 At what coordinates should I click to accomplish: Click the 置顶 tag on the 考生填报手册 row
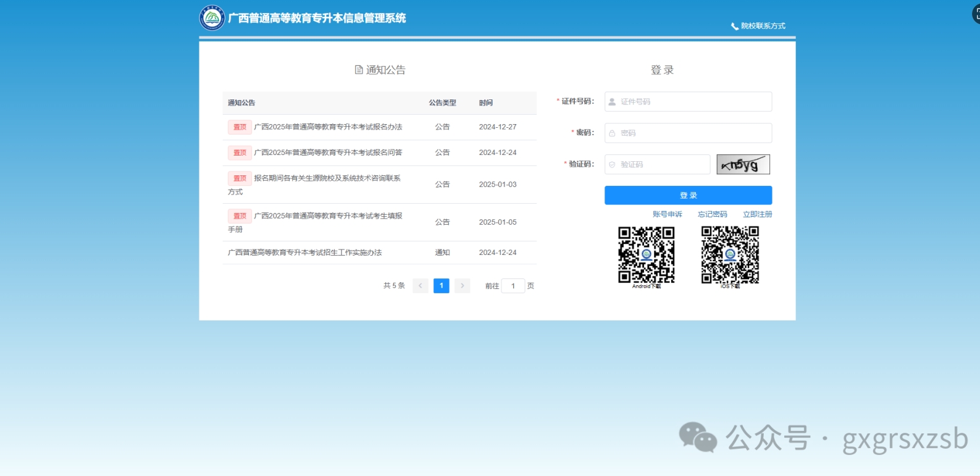pos(240,216)
